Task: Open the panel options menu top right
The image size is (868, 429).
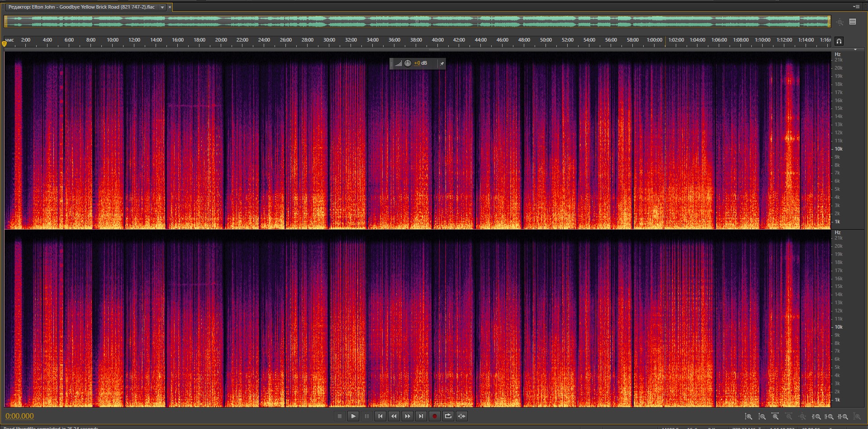Action: (856, 7)
